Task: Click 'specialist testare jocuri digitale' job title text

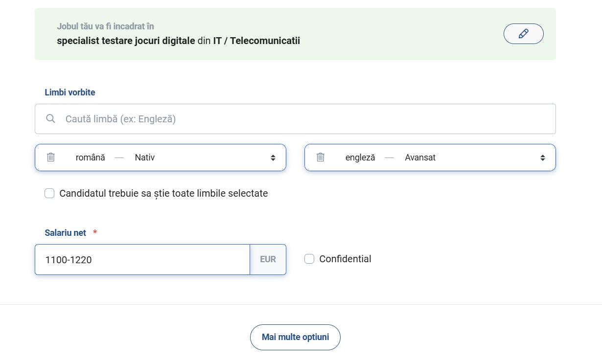Action: [x=126, y=41]
